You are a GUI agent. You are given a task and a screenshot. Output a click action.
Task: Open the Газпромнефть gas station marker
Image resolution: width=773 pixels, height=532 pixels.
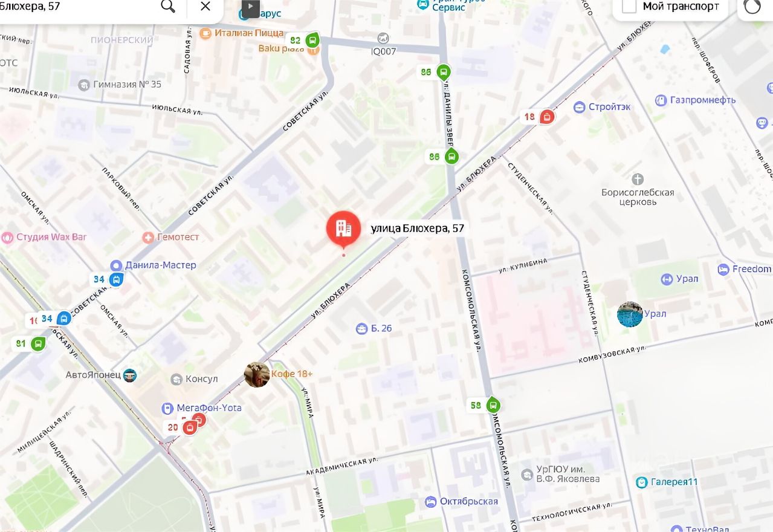[661, 100]
